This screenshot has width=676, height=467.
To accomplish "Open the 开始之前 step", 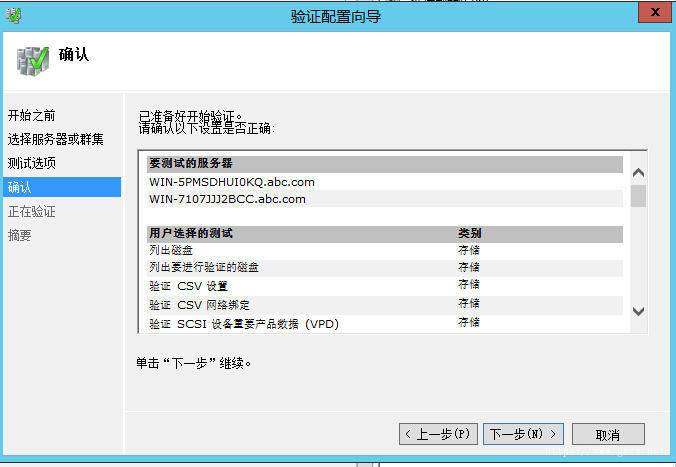I will coord(31,116).
